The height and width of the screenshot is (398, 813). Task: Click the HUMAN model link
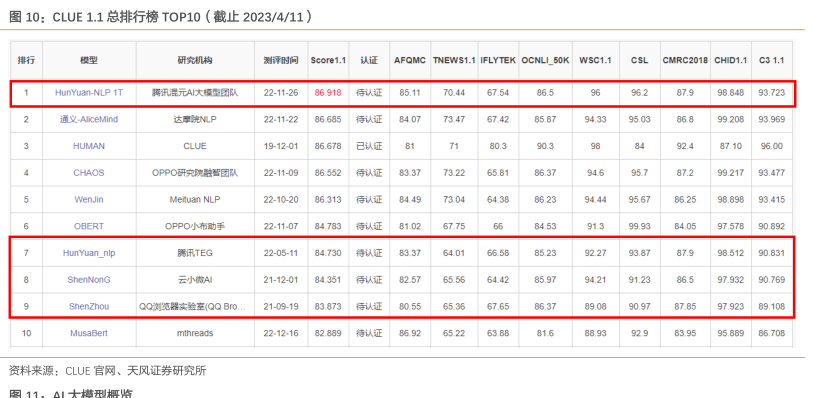[x=89, y=146]
